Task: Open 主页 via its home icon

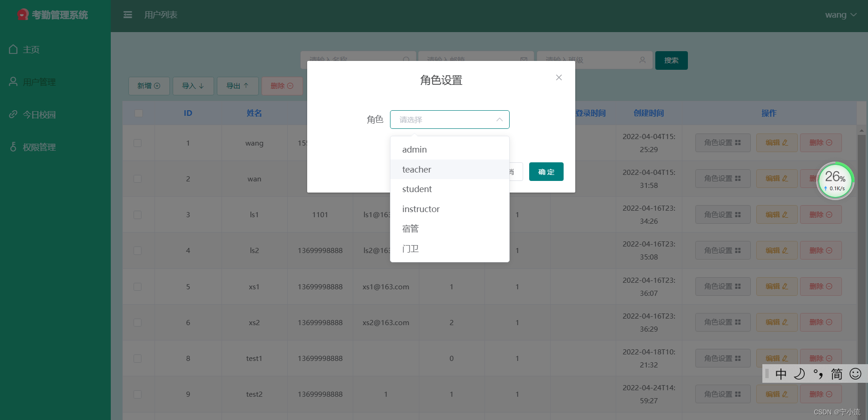Action: 13,49
